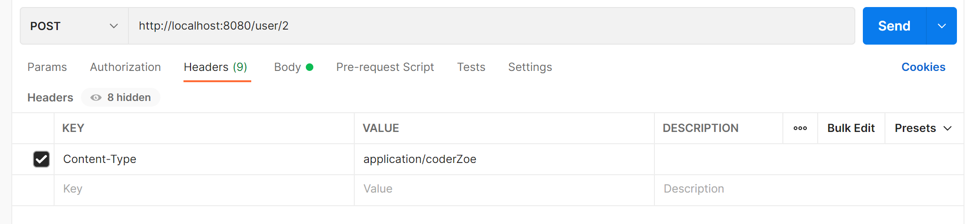Click the three-dot column options icon
This screenshot has width=980, height=224.
pos(800,128)
